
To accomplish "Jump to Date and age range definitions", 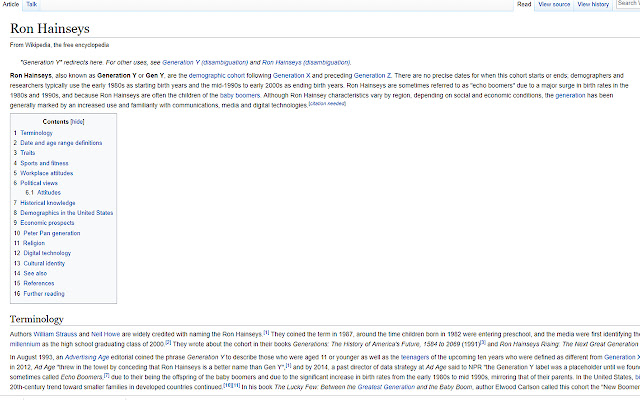I will (x=61, y=143).
